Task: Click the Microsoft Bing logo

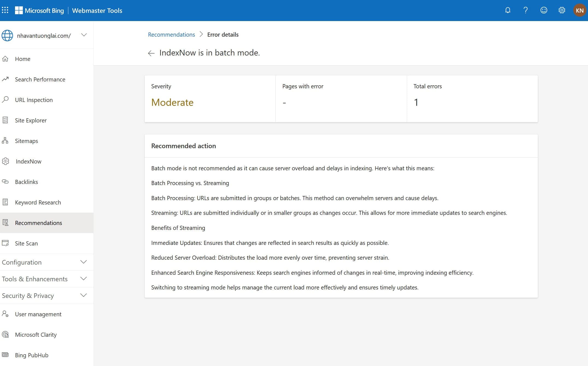Action: tap(39, 10)
